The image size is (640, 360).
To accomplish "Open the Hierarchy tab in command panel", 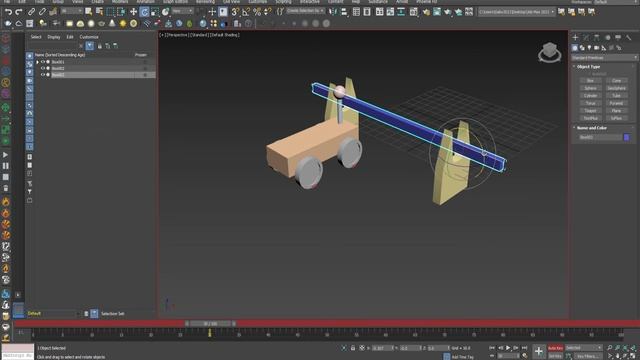I will tap(597, 38).
